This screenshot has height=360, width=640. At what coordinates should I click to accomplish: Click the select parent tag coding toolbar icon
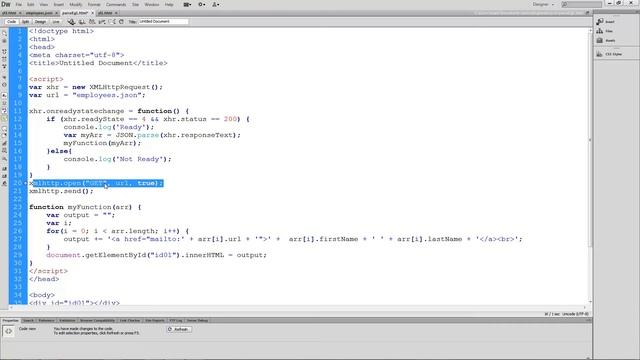pyautogui.click(x=4, y=77)
